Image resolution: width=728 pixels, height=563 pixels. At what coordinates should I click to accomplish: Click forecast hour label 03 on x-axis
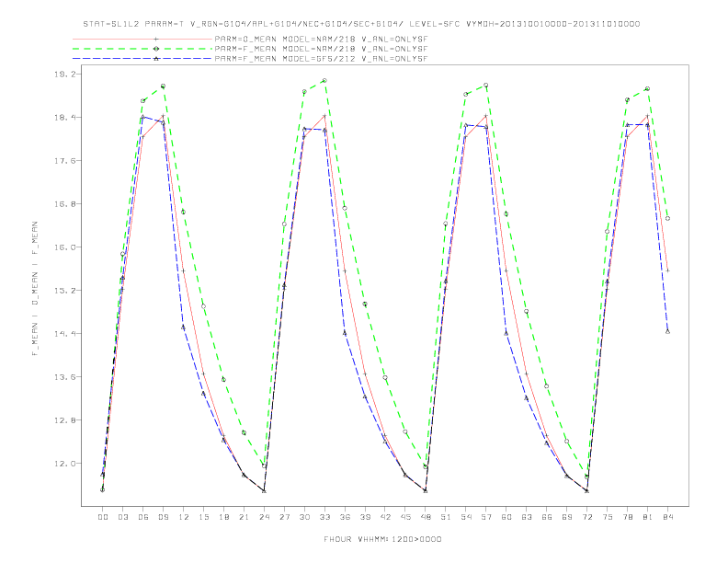(122, 517)
